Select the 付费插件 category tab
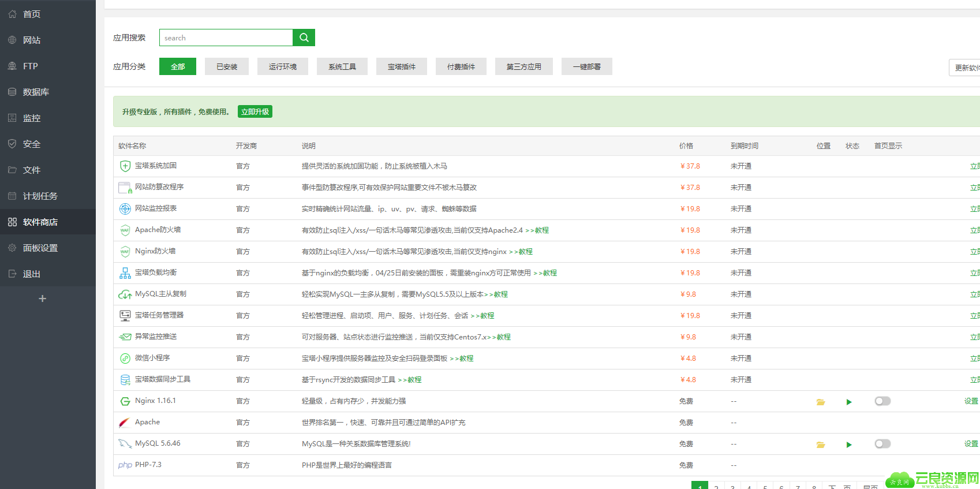 (x=461, y=66)
